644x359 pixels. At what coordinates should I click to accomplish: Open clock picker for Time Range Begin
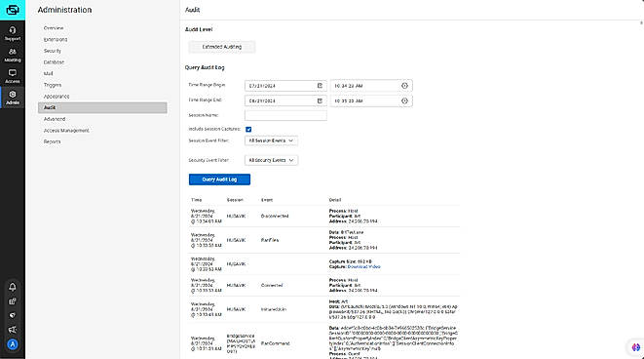click(x=404, y=86)
